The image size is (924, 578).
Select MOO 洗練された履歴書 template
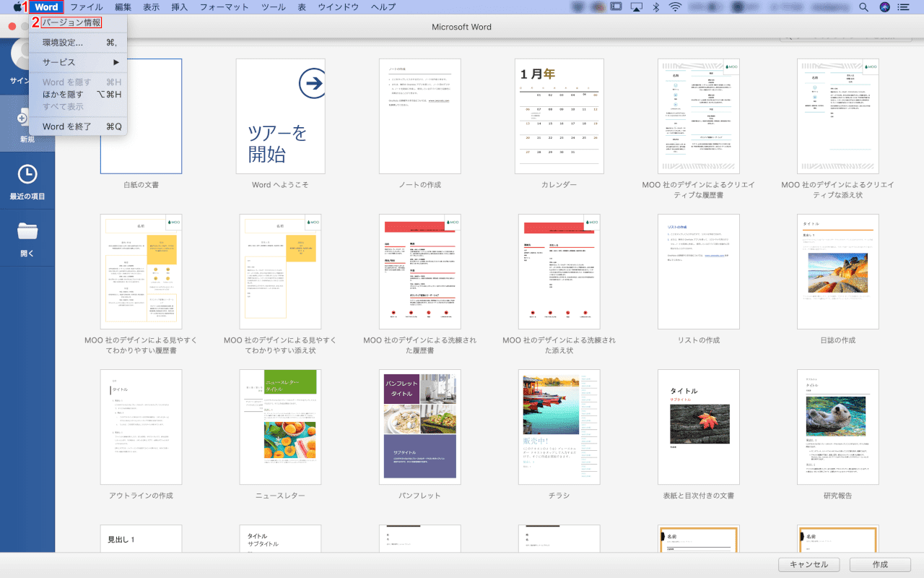pyautogui.click(x=420, y=272)
